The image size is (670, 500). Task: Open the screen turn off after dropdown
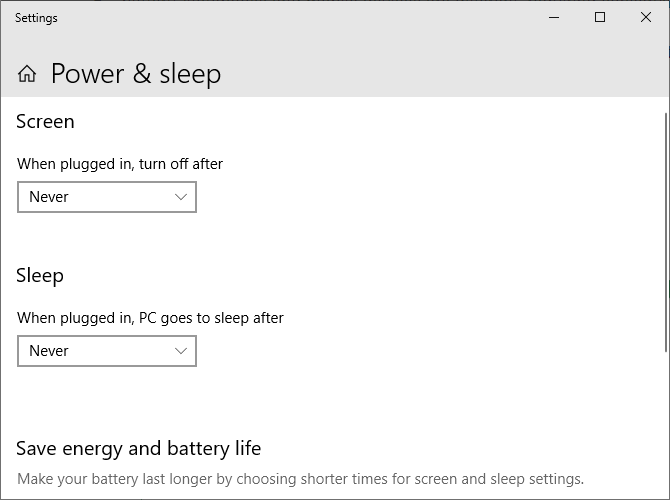(107, 197)
